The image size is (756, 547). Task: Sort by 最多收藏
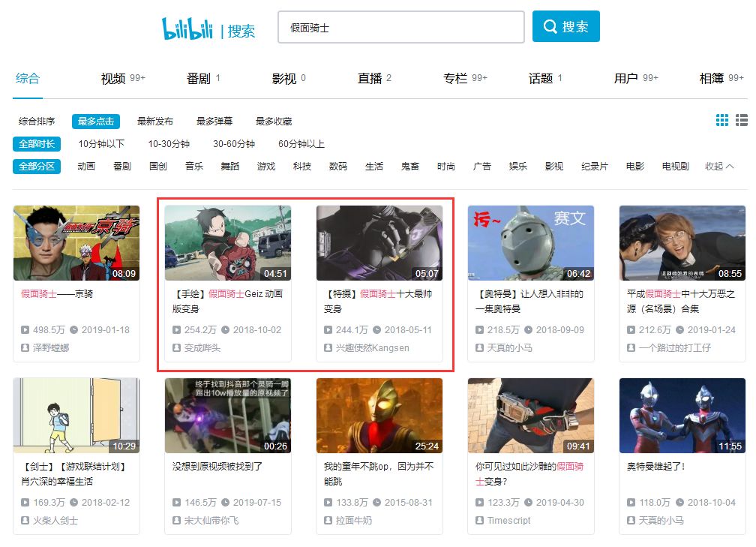[x=274, y=121]
